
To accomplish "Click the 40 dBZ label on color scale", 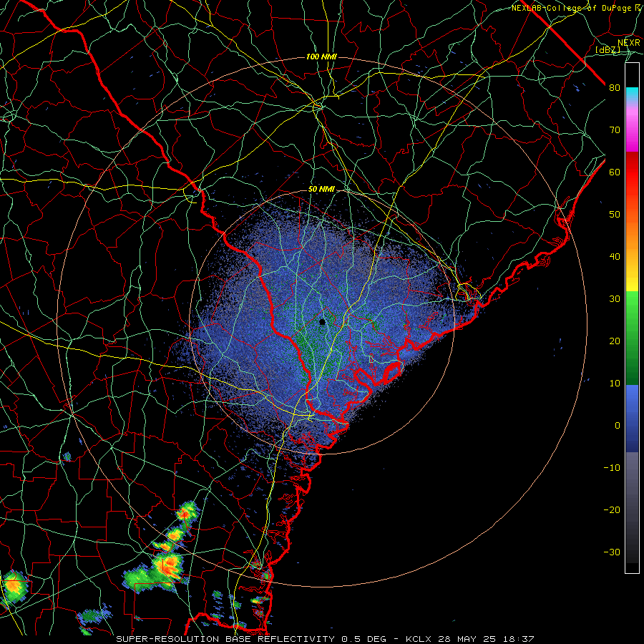I will (615, 257).
